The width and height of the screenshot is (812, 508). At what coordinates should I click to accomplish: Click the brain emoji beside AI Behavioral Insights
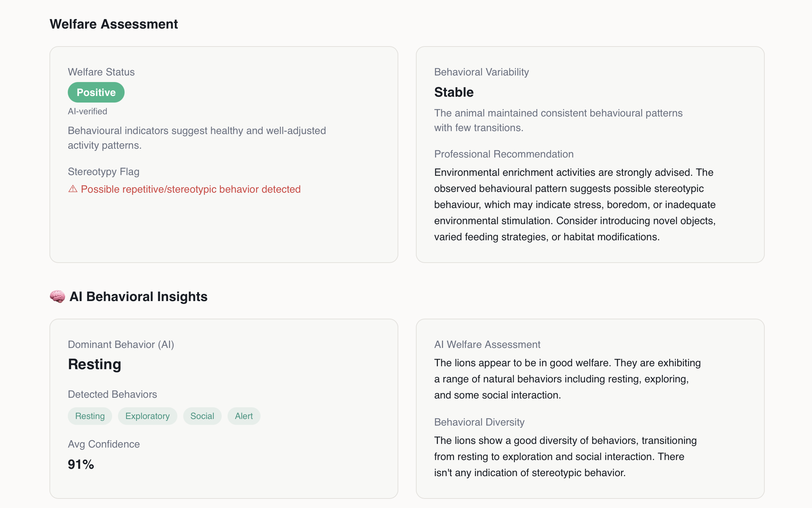58,297
